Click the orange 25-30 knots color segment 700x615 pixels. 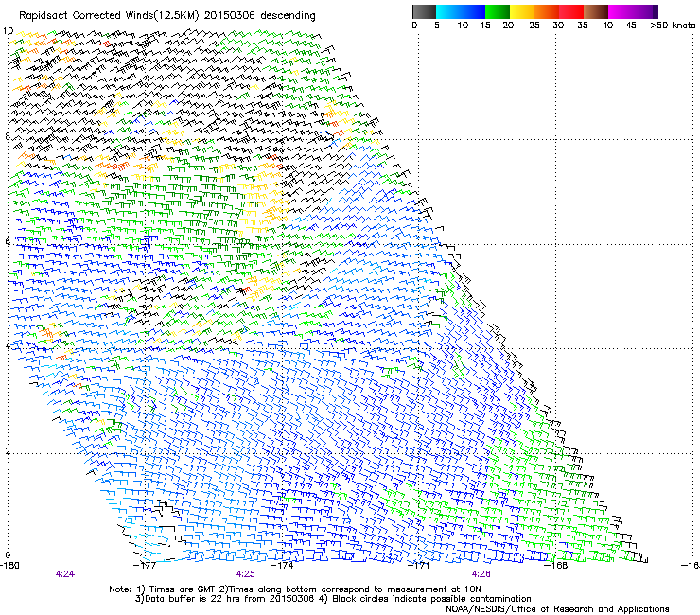point(547,11)
